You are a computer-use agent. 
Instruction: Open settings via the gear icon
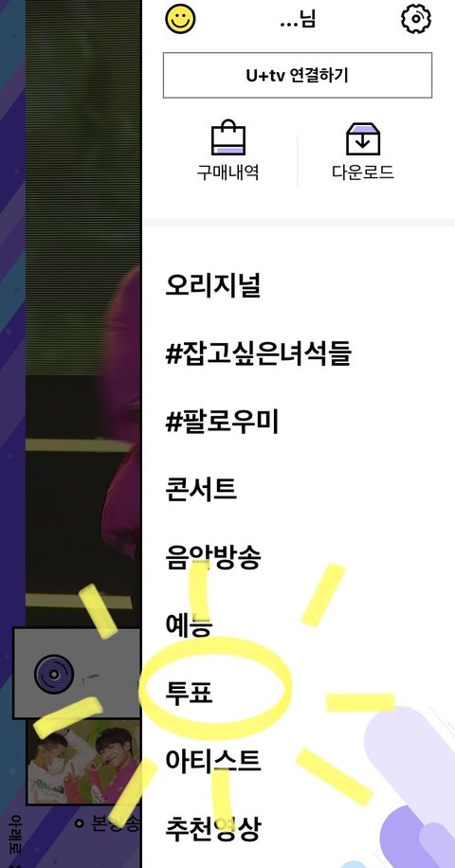[416, 18]
